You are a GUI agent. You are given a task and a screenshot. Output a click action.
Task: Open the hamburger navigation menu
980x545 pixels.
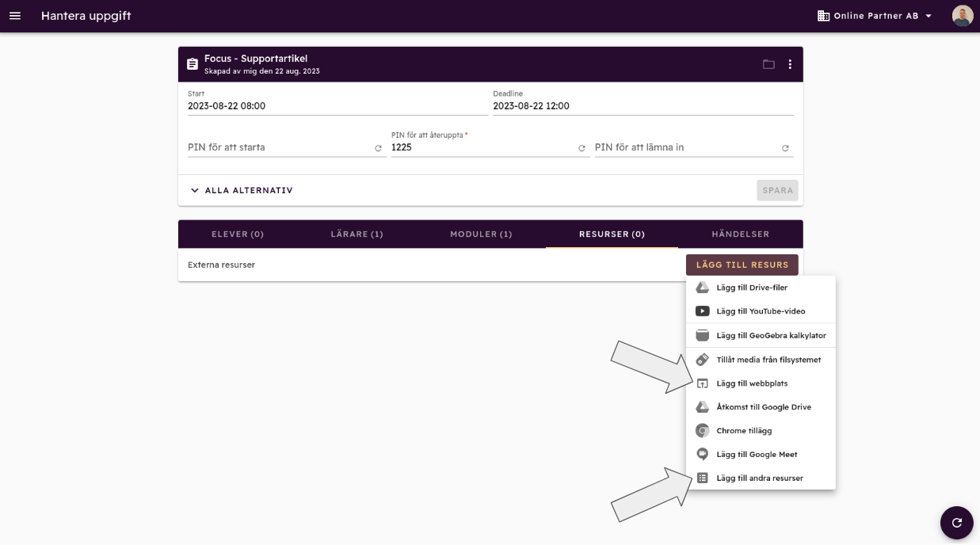[15, 16]
